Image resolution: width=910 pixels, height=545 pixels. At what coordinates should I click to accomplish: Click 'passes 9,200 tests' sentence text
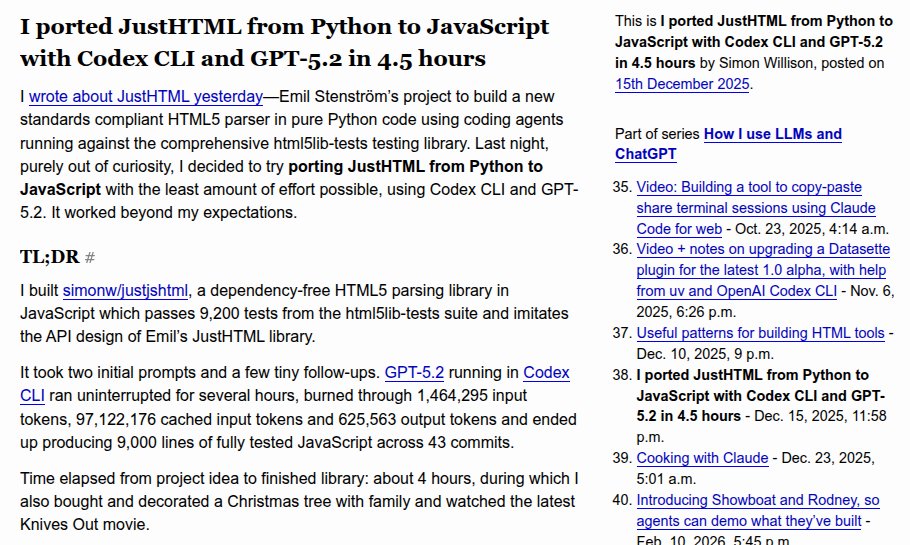point(218,313)
